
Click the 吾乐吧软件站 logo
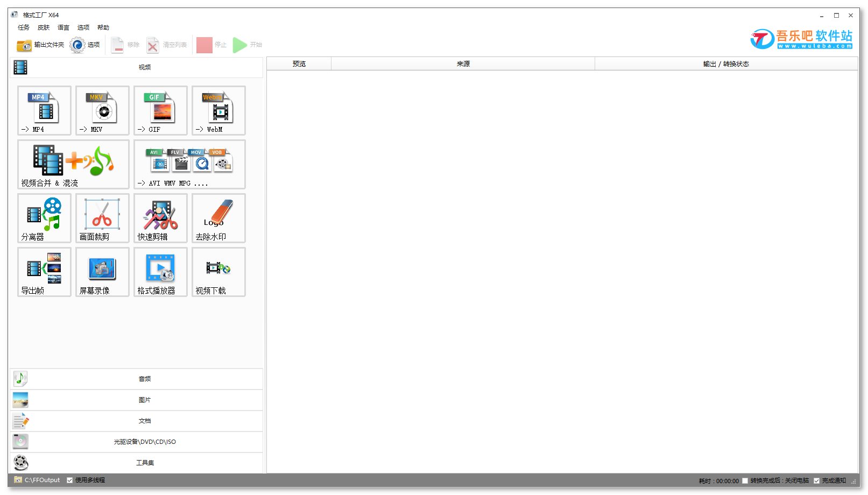[801, 39]
